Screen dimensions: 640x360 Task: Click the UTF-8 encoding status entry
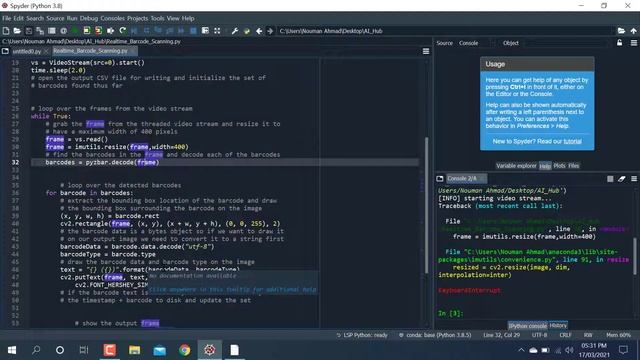tap(539, 335)
